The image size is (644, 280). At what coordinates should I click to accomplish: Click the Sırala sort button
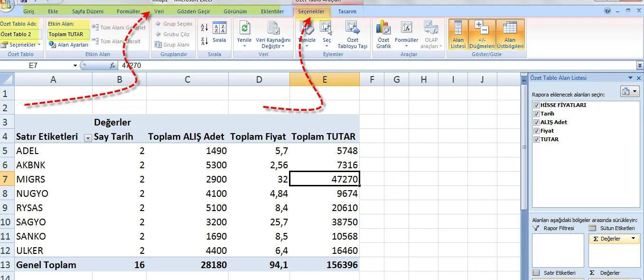tap(219, 29)
